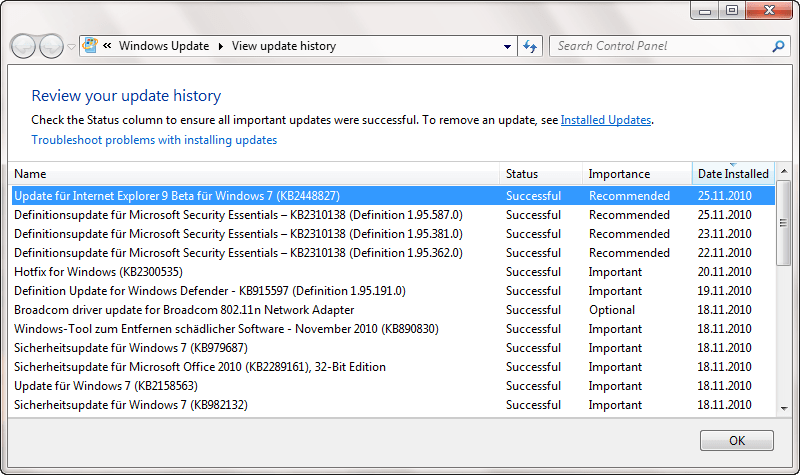Click the Control Panel icon in address bar
Screen dimensions: 800x475
[x=90, y=46]
